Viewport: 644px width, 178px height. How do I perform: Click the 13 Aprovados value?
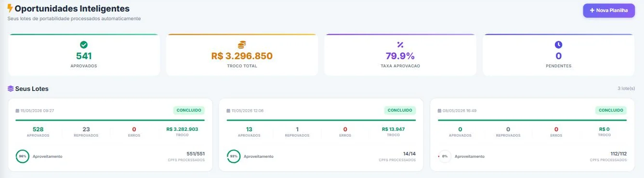point(249,129)
